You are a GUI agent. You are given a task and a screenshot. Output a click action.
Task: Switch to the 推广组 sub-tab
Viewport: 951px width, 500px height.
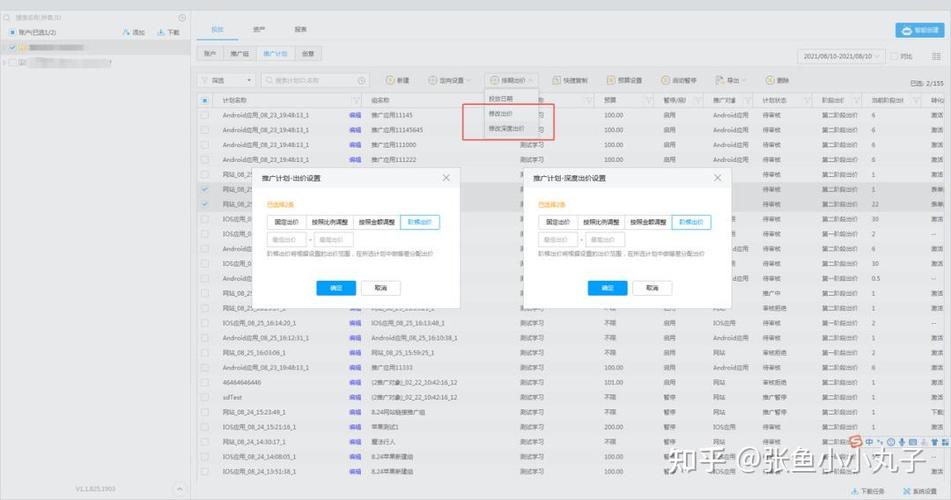(x=240, y=54)
